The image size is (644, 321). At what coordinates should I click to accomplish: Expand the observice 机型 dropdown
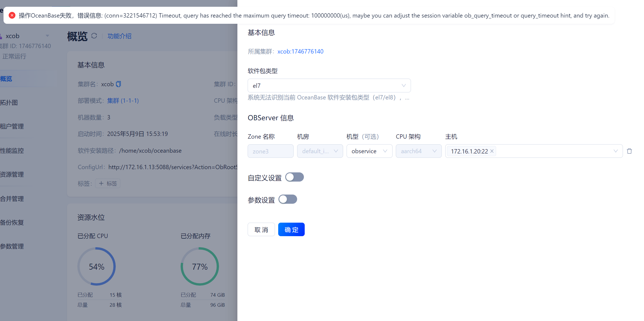369,151
